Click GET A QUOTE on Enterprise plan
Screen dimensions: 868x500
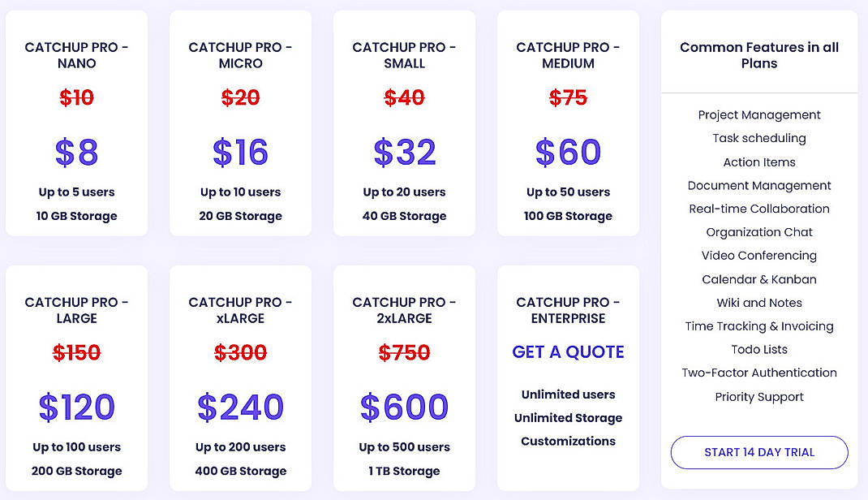(568, 351)
